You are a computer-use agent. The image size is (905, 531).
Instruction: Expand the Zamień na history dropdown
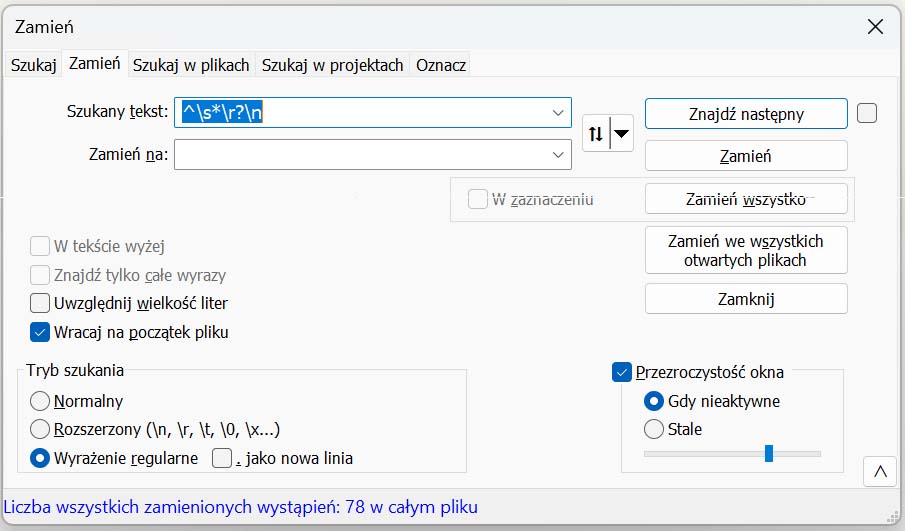pyautogui.click(x=558, y=155)
